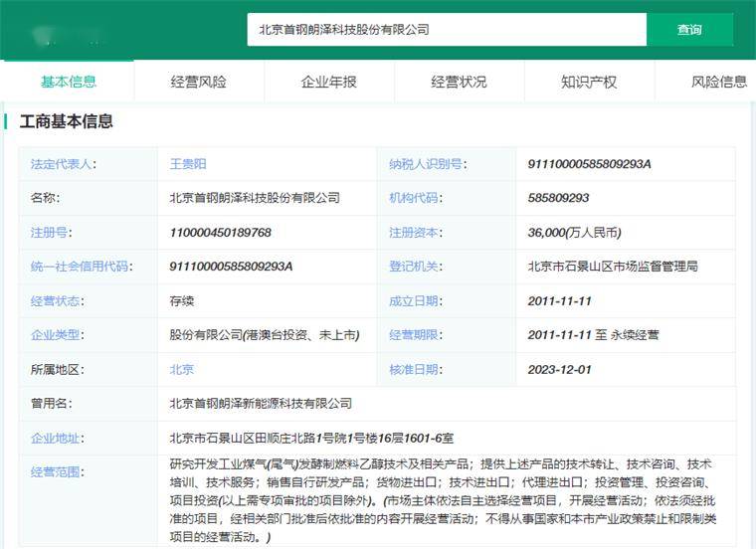Select former name 北京首钢朗泽新能源科技有限公司

(261, 403)
